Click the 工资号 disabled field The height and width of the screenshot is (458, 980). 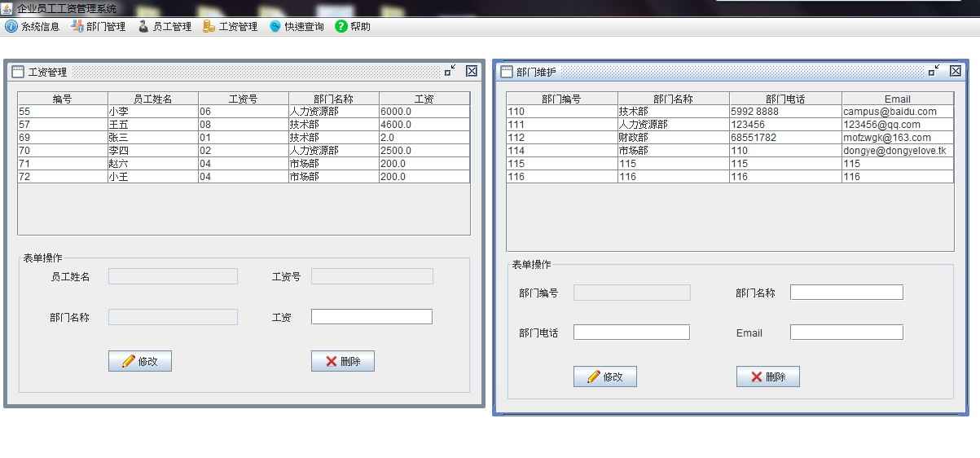point(371,276)
